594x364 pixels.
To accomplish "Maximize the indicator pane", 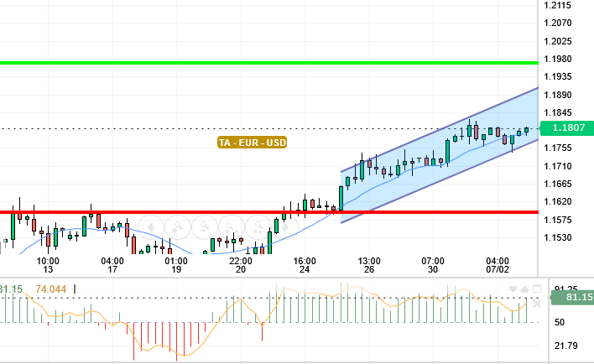I will point(537,289).
